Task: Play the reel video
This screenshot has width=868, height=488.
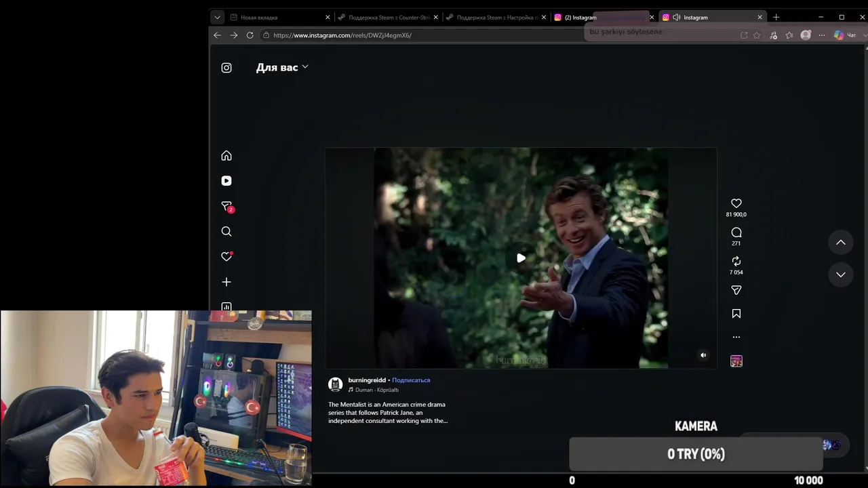Action: click(x=521, y=258)
